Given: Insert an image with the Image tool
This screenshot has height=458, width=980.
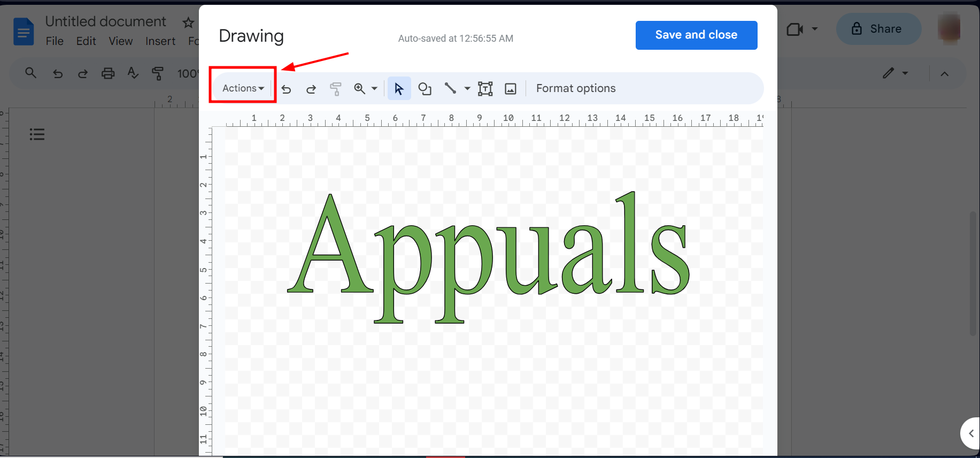Looking at the screenshot, I should [x=511, y=89].
